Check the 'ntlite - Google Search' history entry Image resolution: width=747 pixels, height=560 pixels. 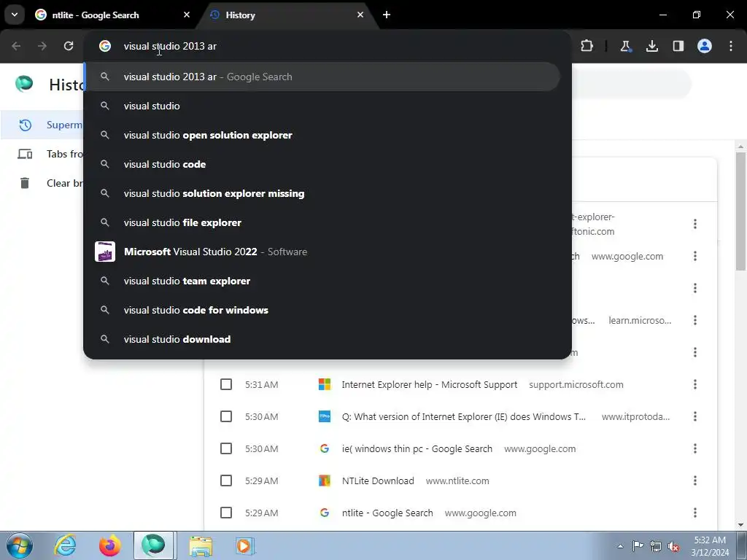click(x=226, y=513)
